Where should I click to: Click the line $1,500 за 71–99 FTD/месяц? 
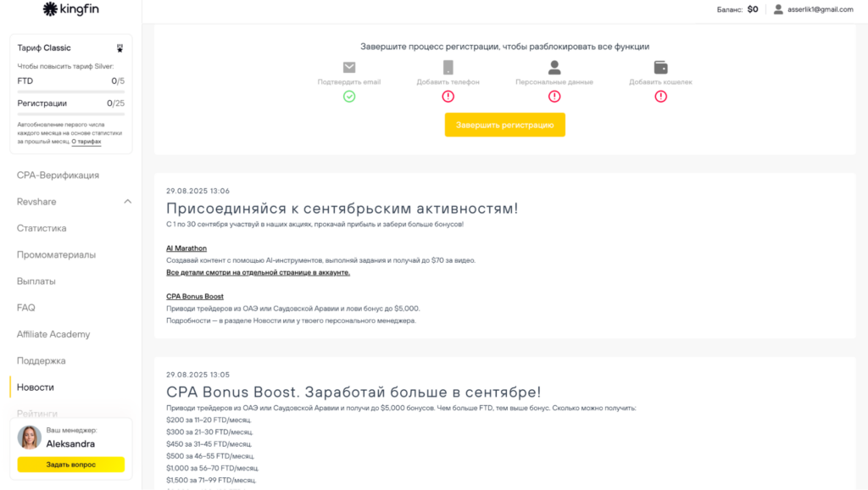(211, 480)
